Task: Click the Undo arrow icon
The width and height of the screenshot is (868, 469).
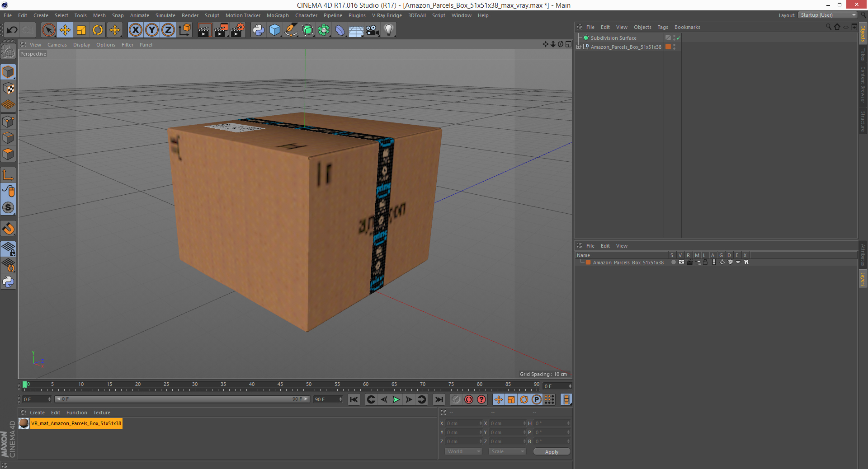Action: pos(12,30)
